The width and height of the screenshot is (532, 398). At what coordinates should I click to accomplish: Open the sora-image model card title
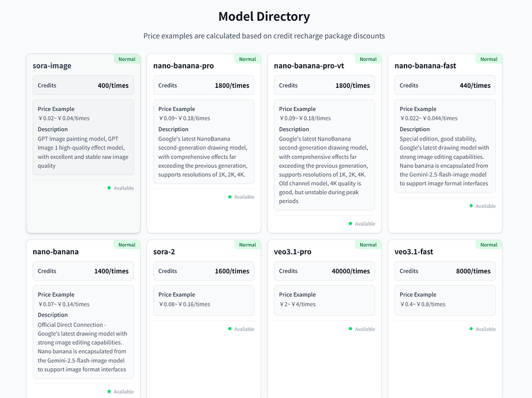point(52,66)
